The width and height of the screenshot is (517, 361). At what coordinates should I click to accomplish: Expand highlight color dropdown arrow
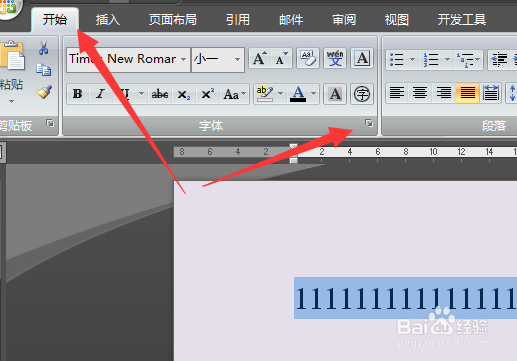click(x=281, y=94)
